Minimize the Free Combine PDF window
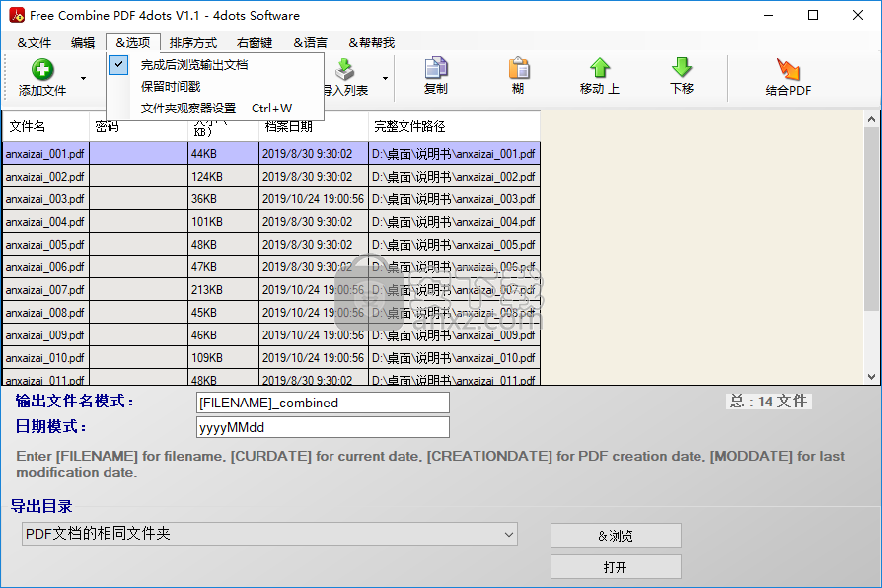Image resolution: width=882 pixels, height=588 pixels. coord(769,15)
